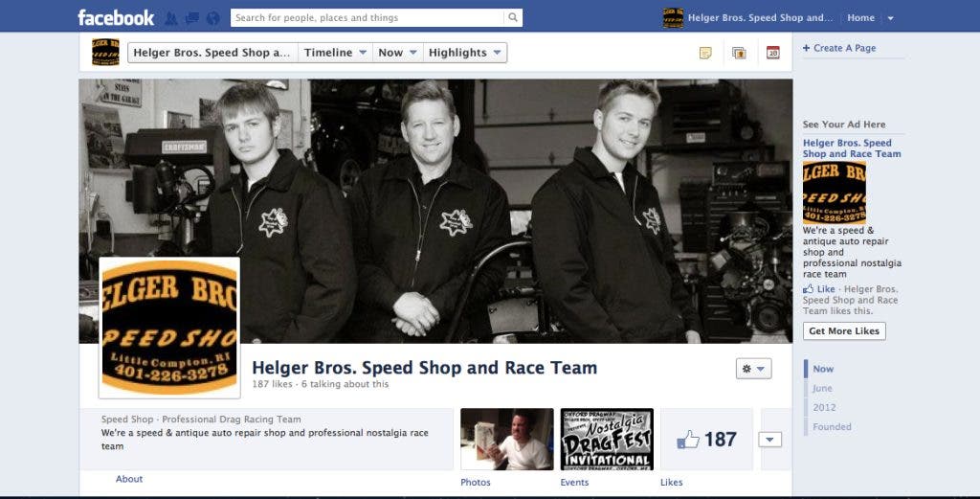Viewport: 980px width, 499px height.
Task: Open messages icon in top bar
Action: click(x=191, y=18)
